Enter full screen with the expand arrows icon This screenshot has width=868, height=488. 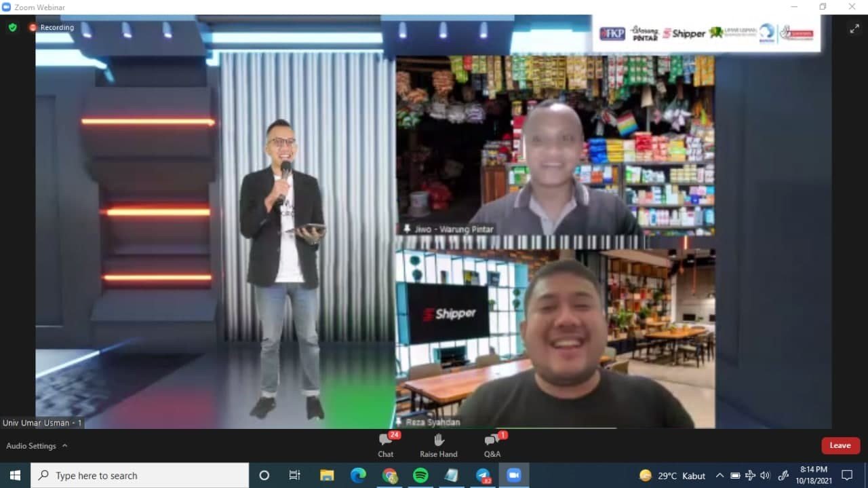854,29
